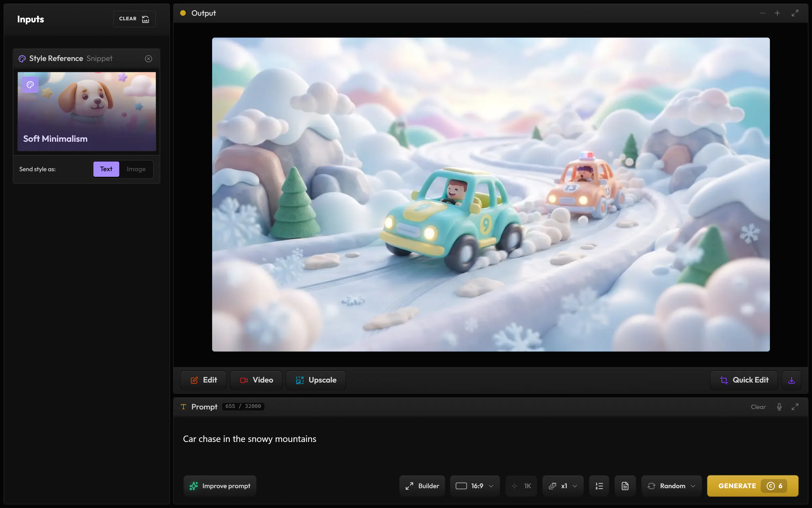Screen dimensions: 812x508
Task: Select Image for send style as
Action: tap(136, 169)
